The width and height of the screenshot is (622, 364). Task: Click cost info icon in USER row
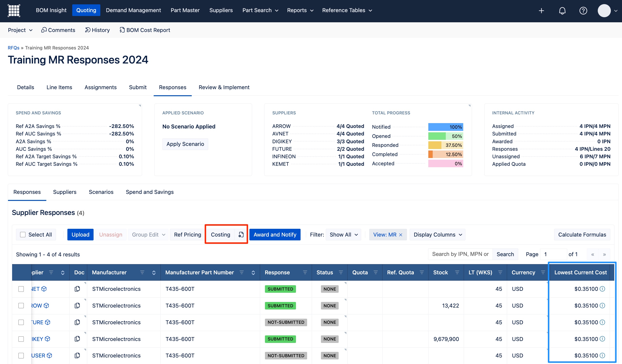tap(602, 355)
